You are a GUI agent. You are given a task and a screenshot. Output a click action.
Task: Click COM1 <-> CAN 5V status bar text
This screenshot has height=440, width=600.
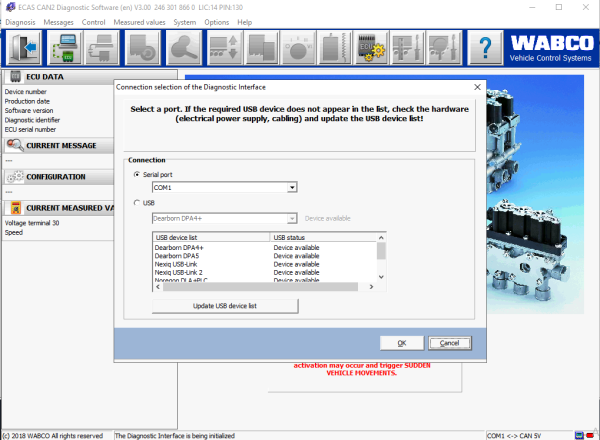point(514,436)
